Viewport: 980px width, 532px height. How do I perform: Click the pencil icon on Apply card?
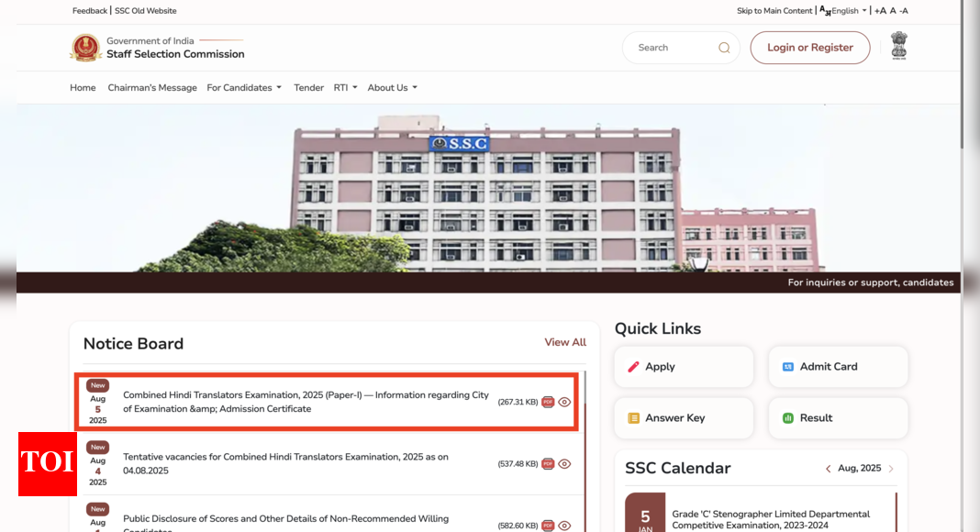(633, 367)
